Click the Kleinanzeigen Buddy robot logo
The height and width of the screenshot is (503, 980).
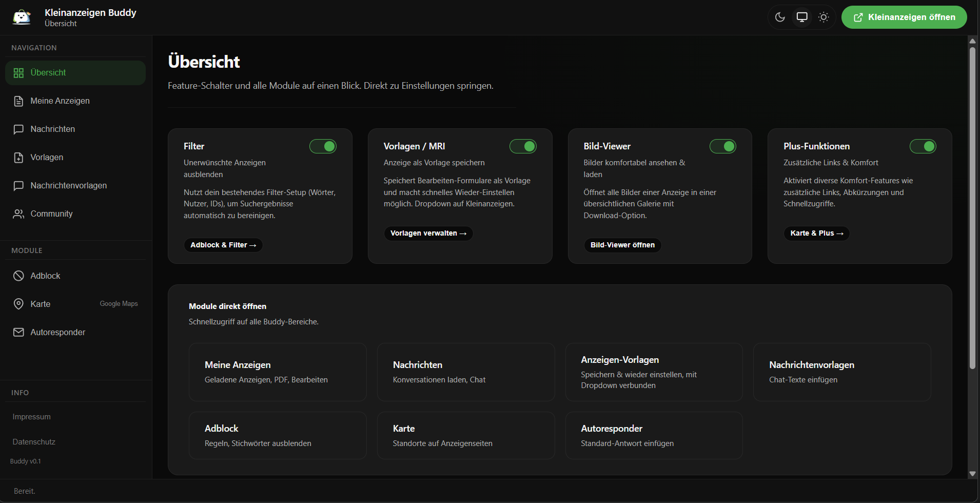click(x=21, y=16)
